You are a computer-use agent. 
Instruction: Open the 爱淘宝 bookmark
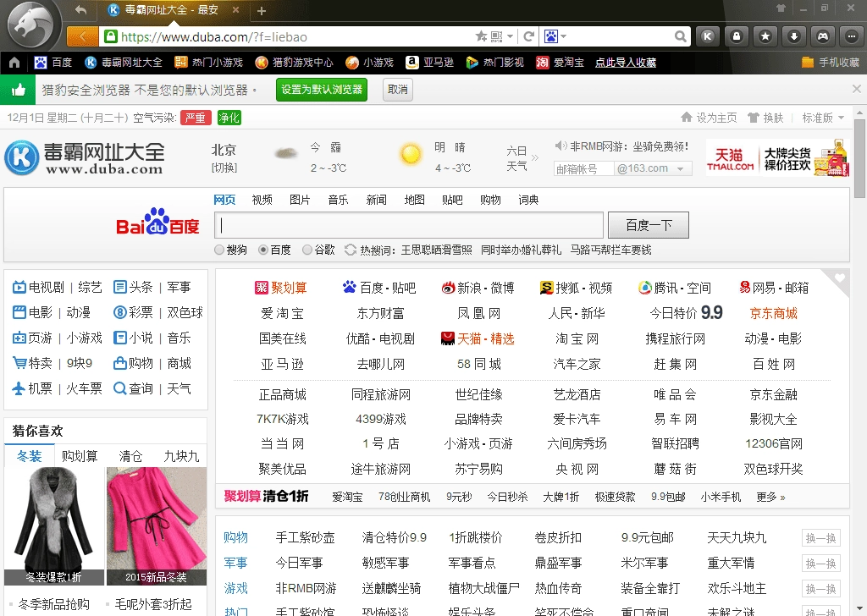[x=560, y=63]
